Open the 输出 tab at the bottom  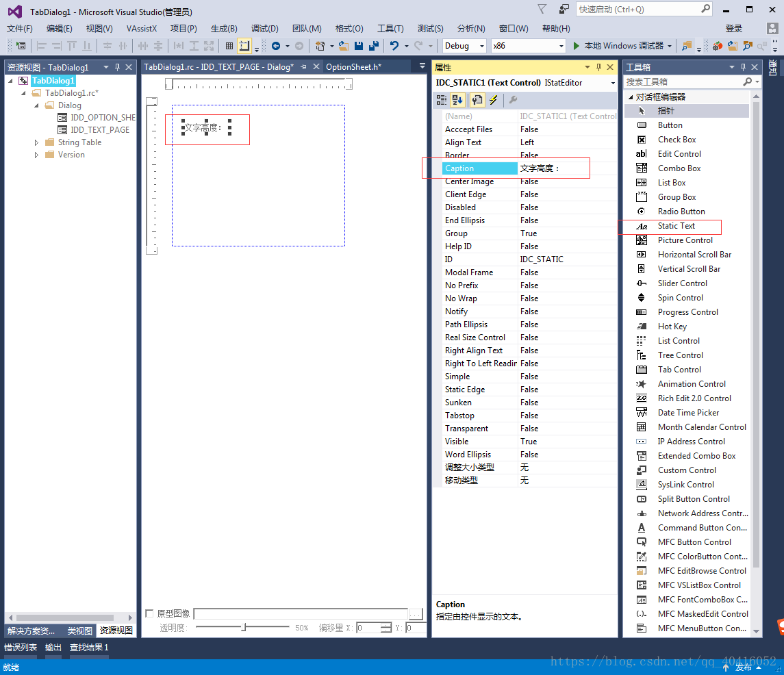pos(53,648)
